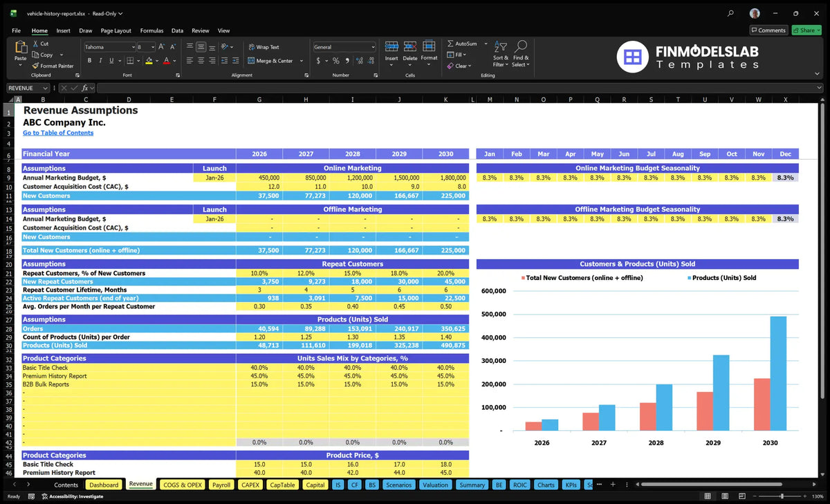This screenshot has height=504, width=830.
Task: Apply cell borders icon
Action: [x=129, y=61]
